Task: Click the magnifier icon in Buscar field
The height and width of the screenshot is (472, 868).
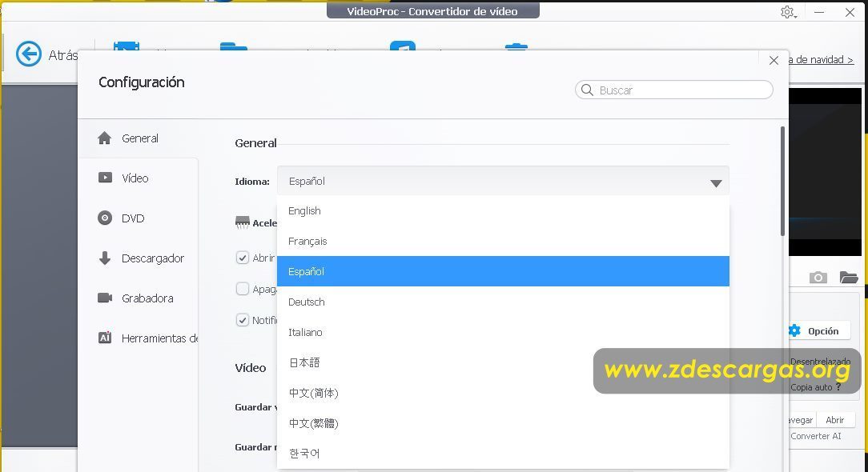Action: point(587,90)
